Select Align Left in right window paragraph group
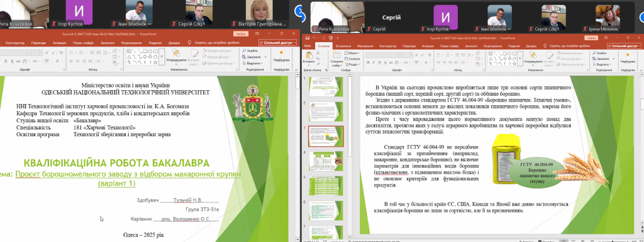 [438, 62]
